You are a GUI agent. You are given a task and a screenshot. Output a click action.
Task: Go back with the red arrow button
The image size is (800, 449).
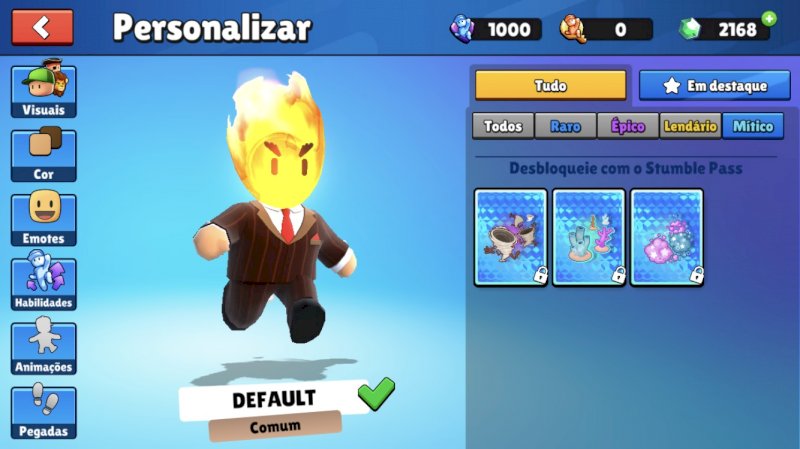[x=42, y=27]
